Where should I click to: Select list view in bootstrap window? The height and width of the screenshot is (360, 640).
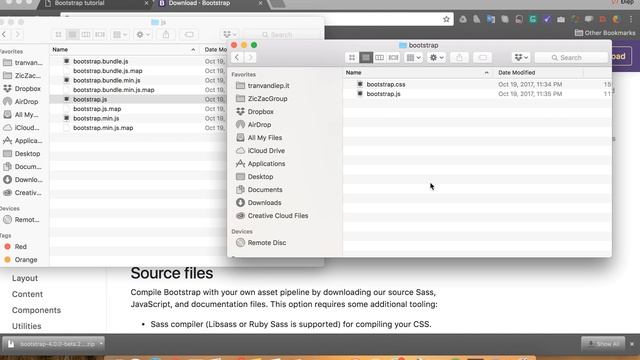(x=366, y=58)
